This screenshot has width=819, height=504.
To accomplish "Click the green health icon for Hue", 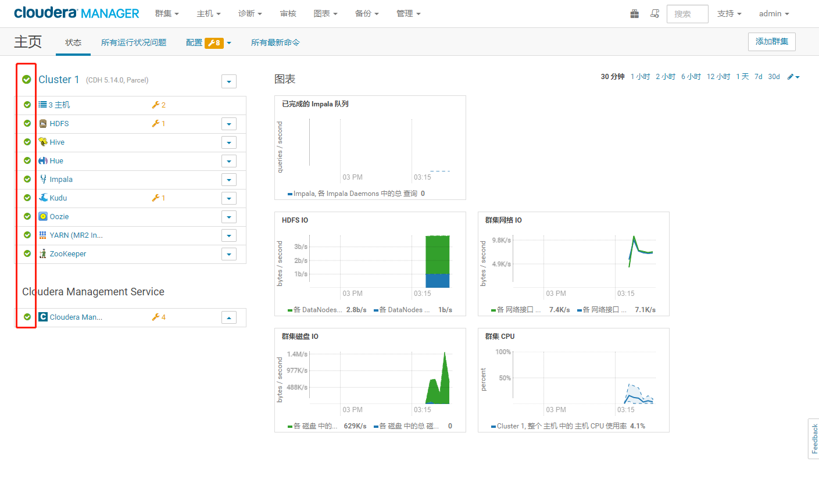I will click(27, 160).
